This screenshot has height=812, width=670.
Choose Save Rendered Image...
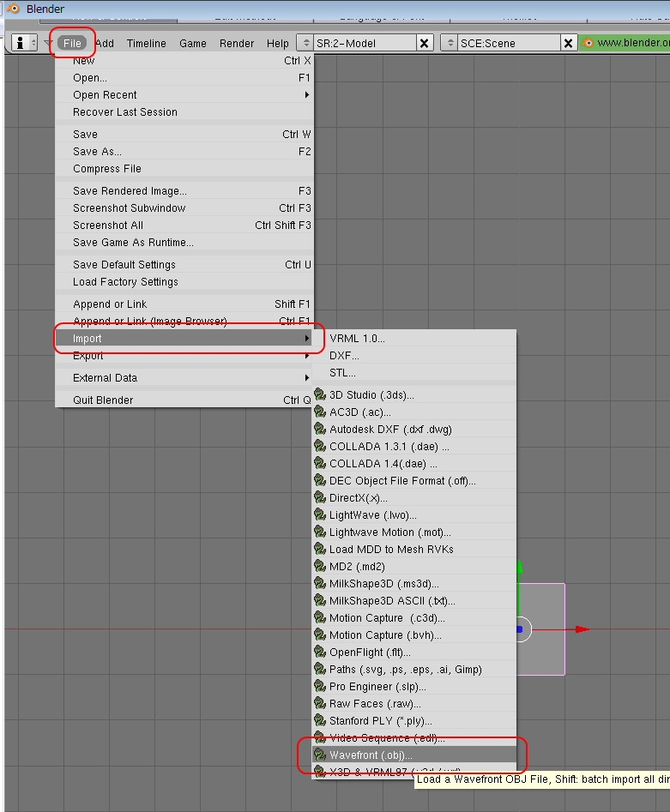click(x=184, y=190)
